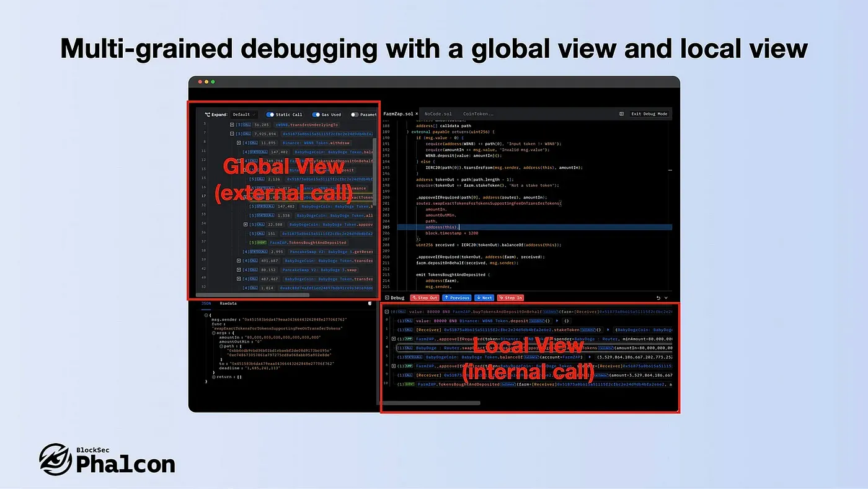The height and width of the screenshot is (489, 868).
Task: Toggle the Gas Used switch
Action: coord(316,115)
